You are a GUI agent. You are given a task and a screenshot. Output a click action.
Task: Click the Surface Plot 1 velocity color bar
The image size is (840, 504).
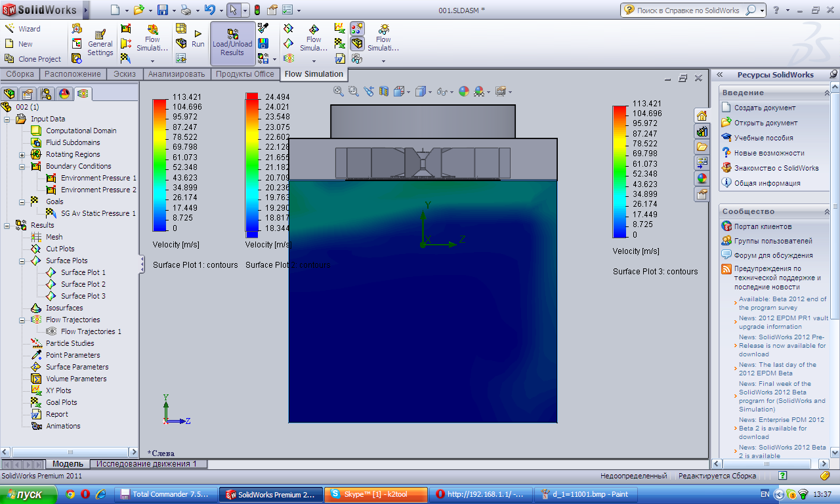click(159, 165)
